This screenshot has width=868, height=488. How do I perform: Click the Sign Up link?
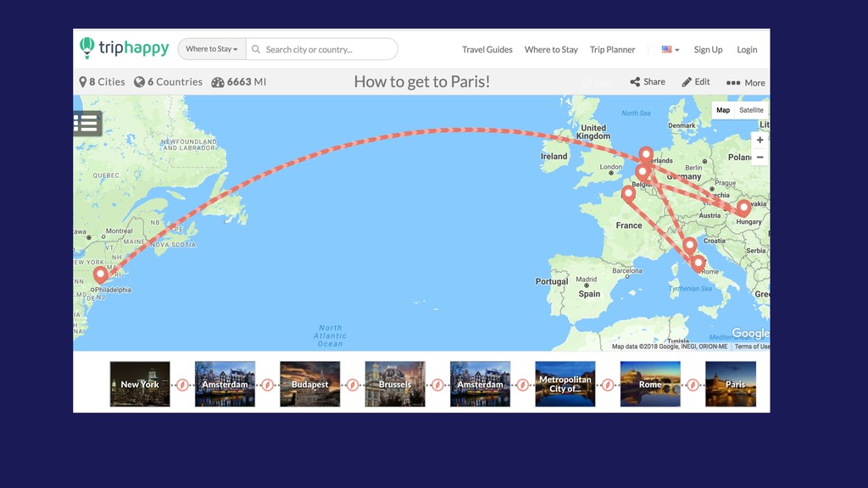pos(708,49)
